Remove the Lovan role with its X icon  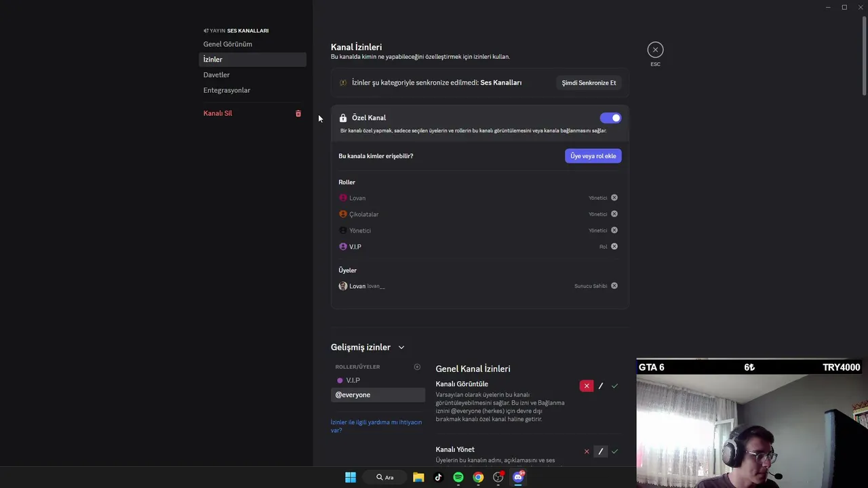tap(614, 198)
